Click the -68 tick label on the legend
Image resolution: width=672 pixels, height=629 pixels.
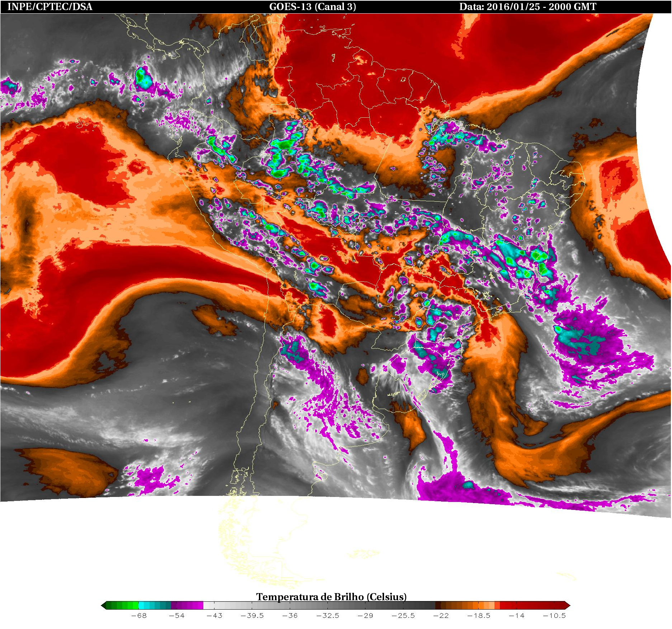pyautogui.click(x=139, y=616)
